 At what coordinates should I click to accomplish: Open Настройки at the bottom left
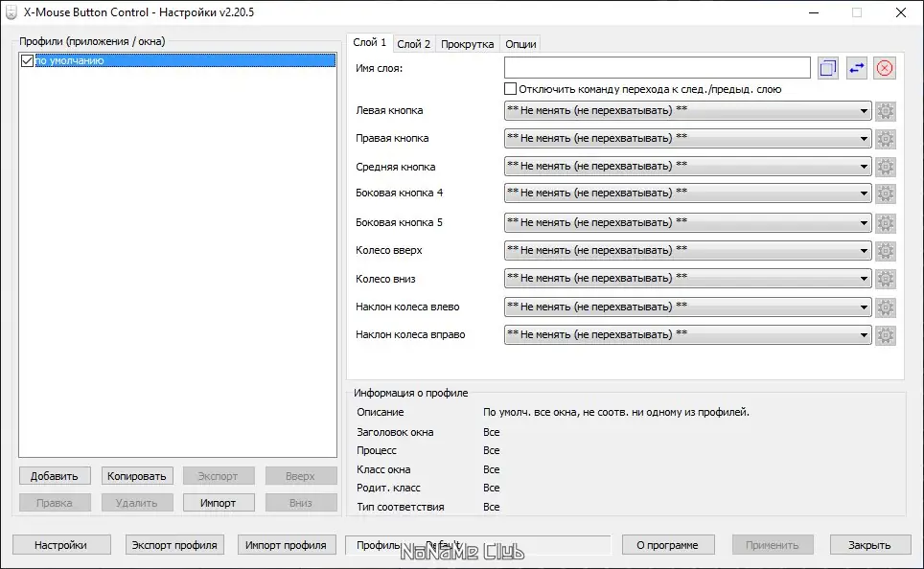(61, 545)
